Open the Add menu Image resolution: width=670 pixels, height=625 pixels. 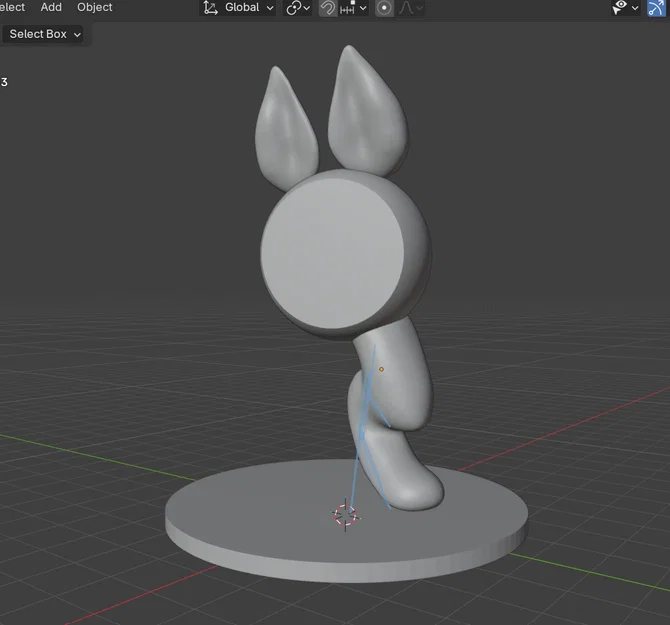point(51,7)
